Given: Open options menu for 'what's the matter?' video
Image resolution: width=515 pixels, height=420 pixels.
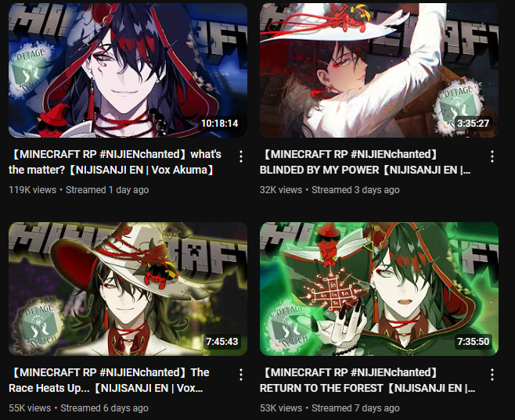Looking at the screenshot, I should coord(241,156).
